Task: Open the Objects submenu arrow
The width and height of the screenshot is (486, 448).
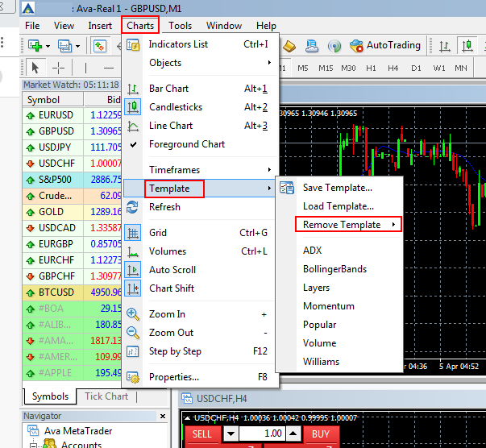Action: coord(269,63)
